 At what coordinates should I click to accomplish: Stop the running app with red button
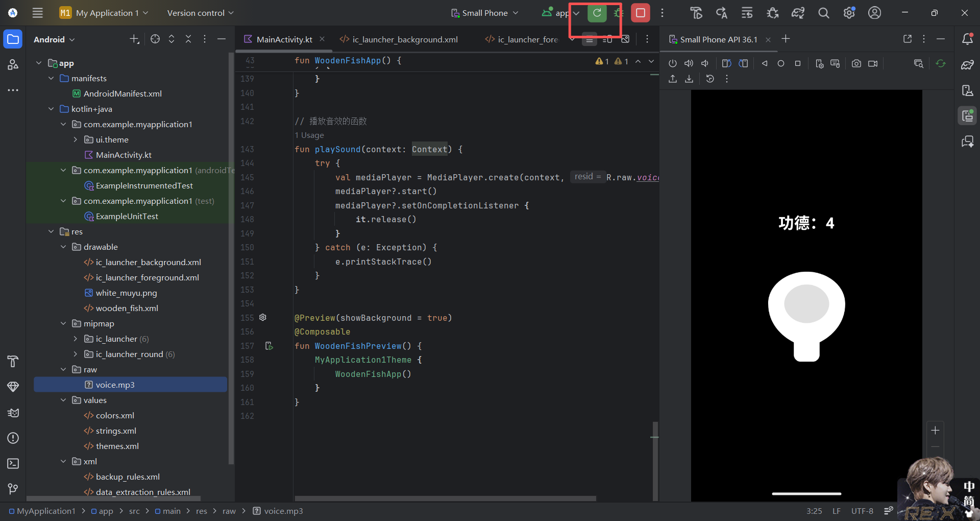pyautogui.click(x=640, y=13)
